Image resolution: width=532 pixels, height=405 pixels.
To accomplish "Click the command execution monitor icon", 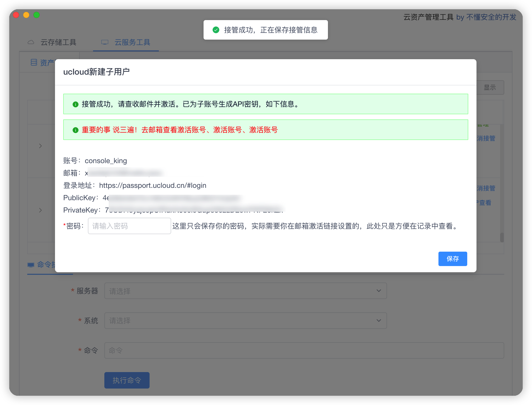I will (x=31, y=265).
